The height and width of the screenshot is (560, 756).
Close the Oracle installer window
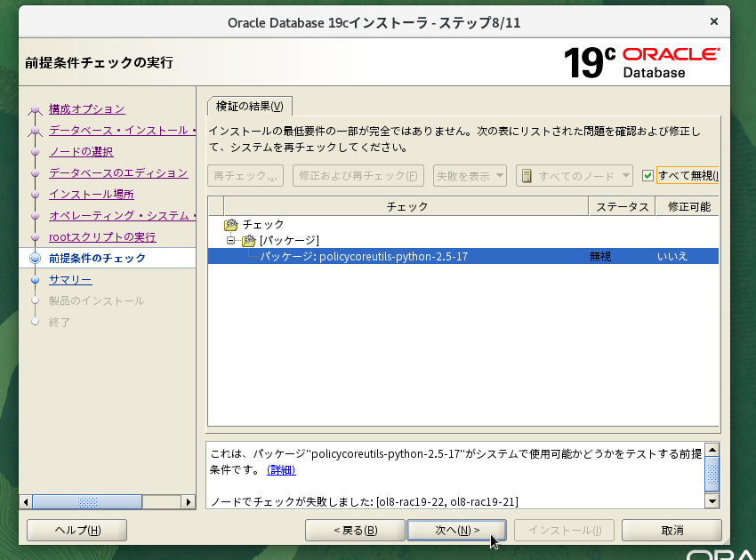[714, 21]
